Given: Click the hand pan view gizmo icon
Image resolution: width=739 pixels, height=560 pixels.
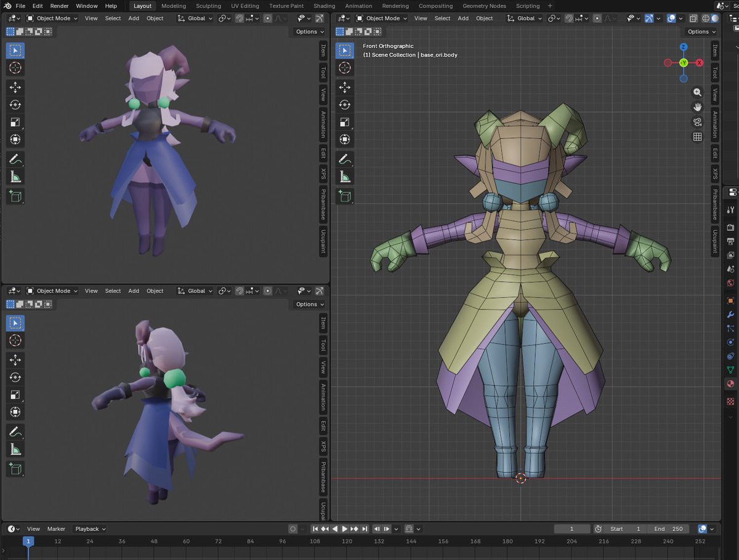Looking at the screenshot, I should (697, 107).
